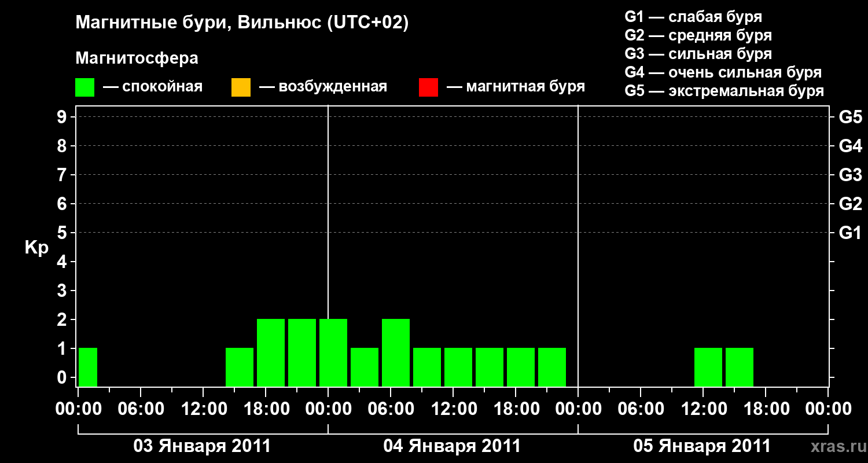Click the '03 Января 2011' date label
The height and width of the screenshot is (463, 868).
point(202,446)
